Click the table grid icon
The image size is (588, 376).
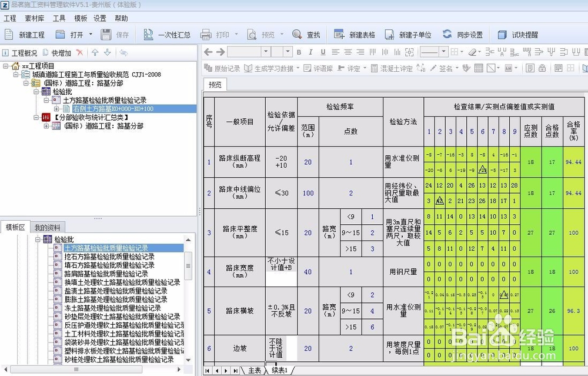(479, 68)
